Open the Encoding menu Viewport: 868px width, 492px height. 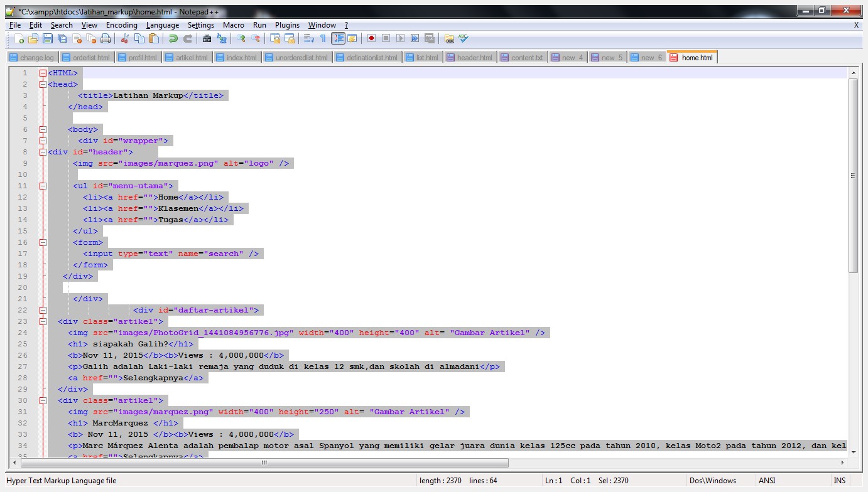coord(121,25)
